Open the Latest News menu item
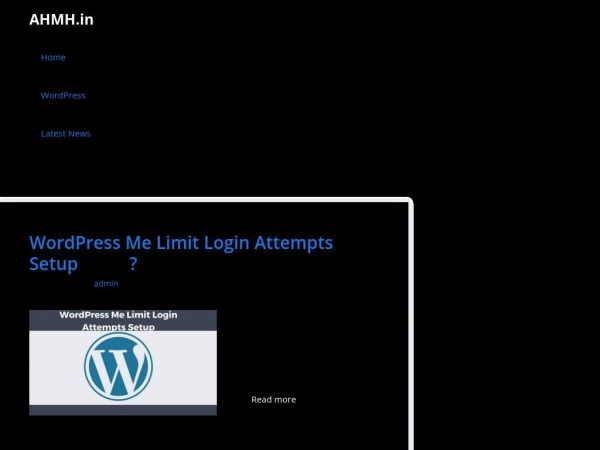 [66, 134]
